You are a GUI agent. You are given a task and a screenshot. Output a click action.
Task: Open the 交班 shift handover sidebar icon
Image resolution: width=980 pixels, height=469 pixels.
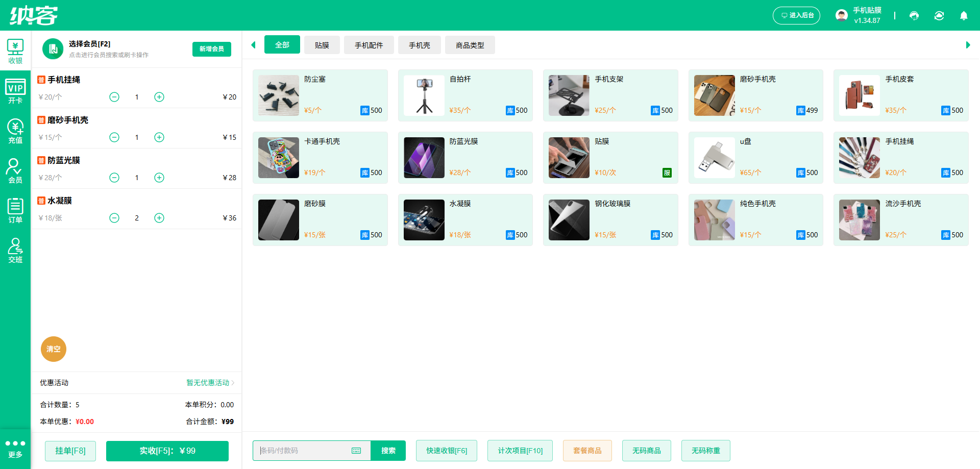pos(15,251)
